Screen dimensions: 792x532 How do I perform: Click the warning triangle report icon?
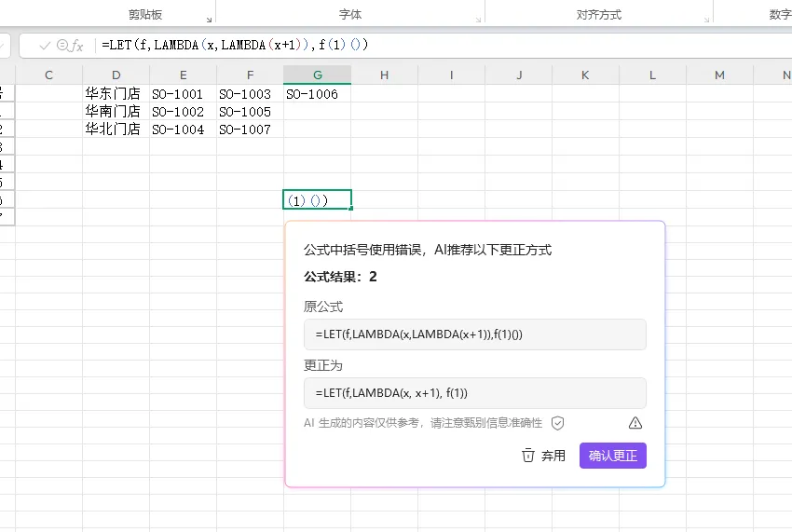tap(635, 423)
